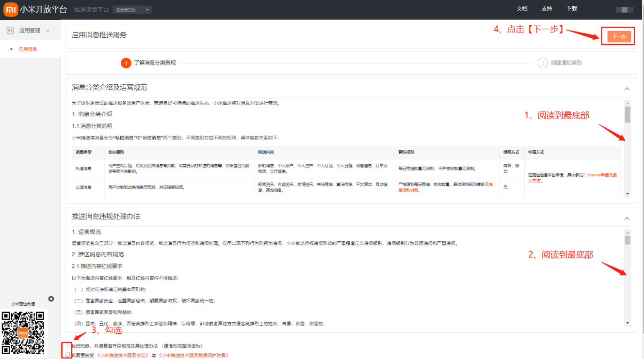Open the 文档 header menu

(522, 9)
